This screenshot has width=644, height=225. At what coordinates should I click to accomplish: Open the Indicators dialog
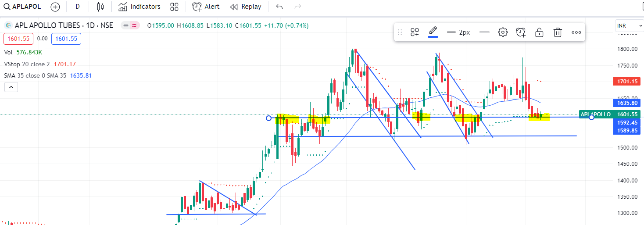(x=140, y=7)
